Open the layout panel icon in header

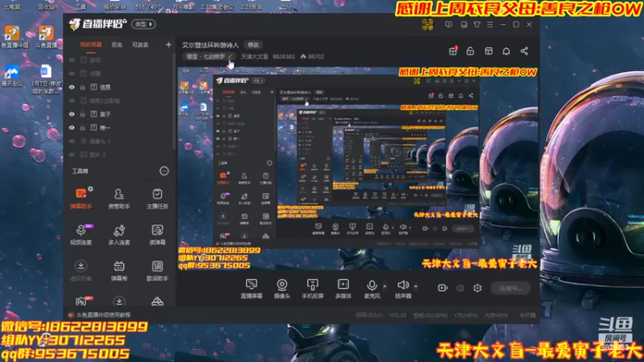489,51
